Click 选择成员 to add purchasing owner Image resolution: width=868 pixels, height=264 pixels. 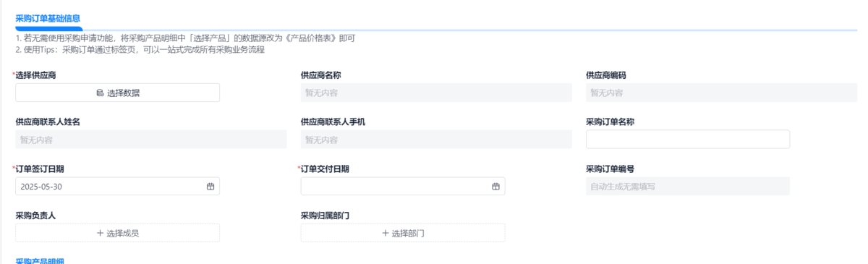[117, 233]
